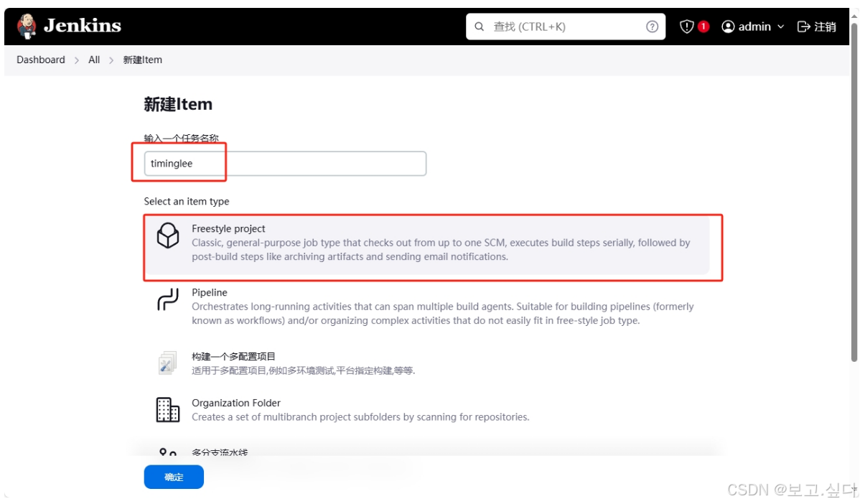860x504 pixels.
Task: Select the Freestyle project cube icon
Action: [x=168, y=235]
